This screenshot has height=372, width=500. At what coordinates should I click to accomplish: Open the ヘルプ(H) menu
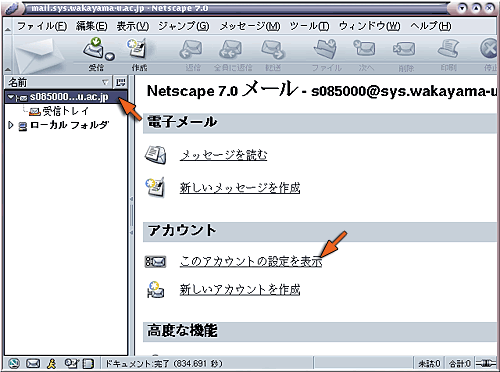431,26
